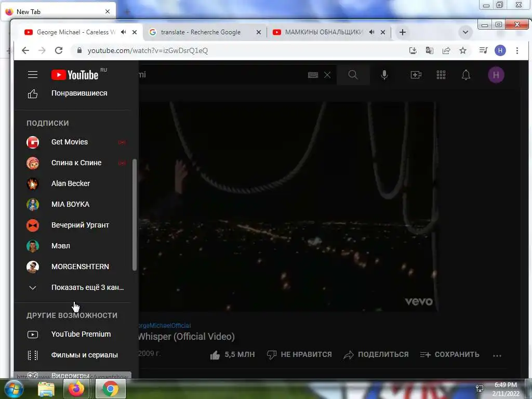
Task: Bookmark this page with star
Action: pos(463,50)
